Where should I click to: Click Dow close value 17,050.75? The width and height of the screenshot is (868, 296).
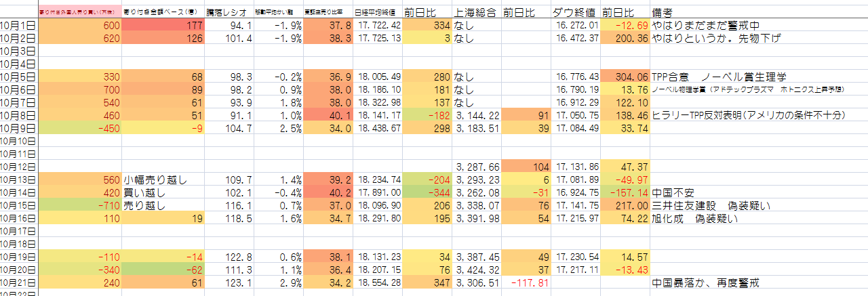[576, 115]
